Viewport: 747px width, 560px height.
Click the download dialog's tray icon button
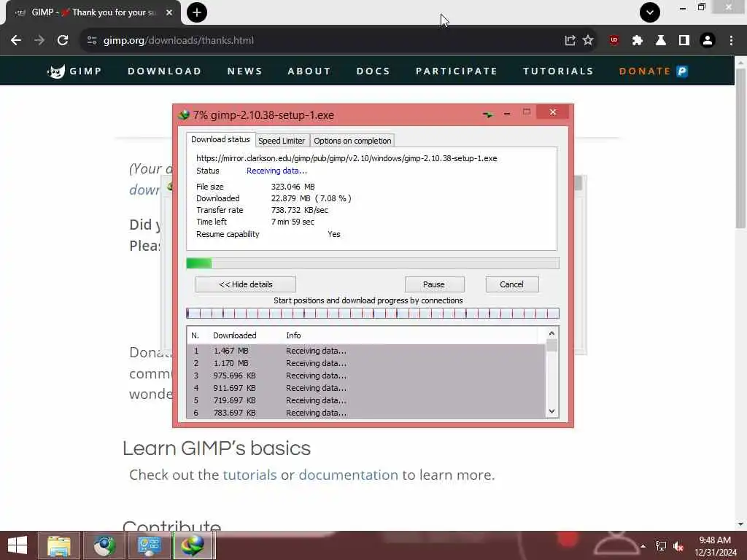pyautogui.click(x=488, y=114)
